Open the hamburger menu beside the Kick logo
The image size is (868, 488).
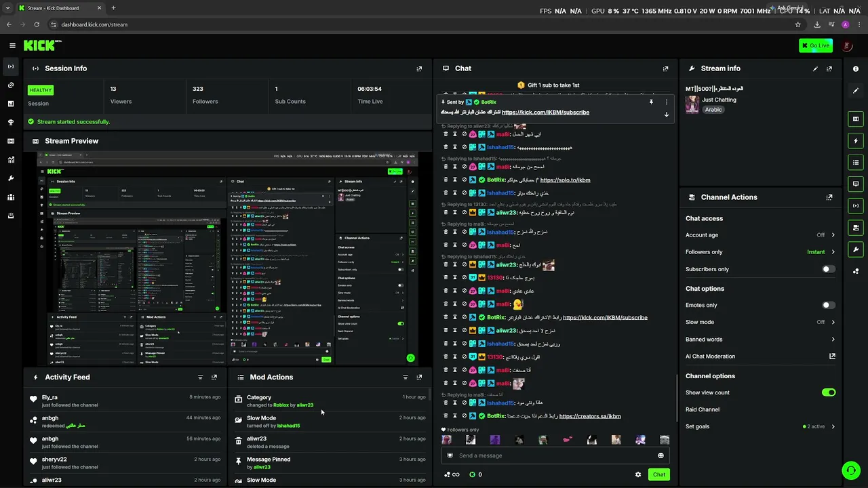click(12, 45)
